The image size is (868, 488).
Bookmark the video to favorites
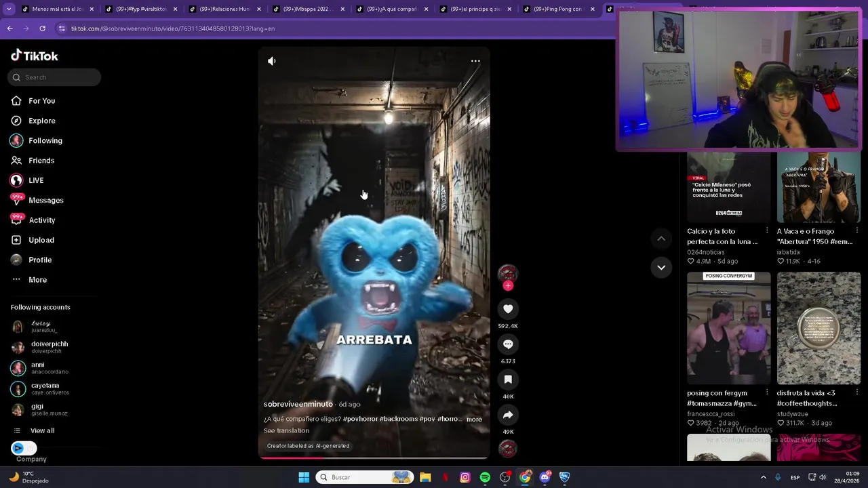pos(508,380)
